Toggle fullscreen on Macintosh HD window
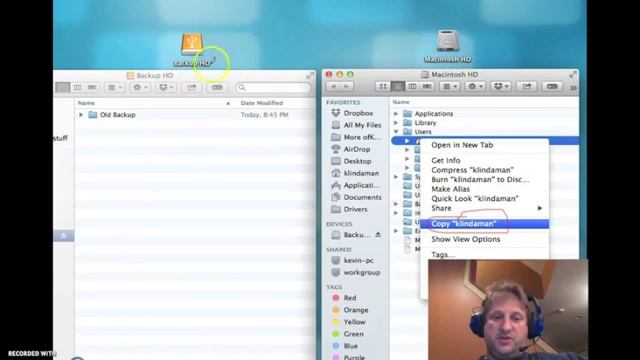This screenshot has width=640, height=360. (x=573, y=74)
